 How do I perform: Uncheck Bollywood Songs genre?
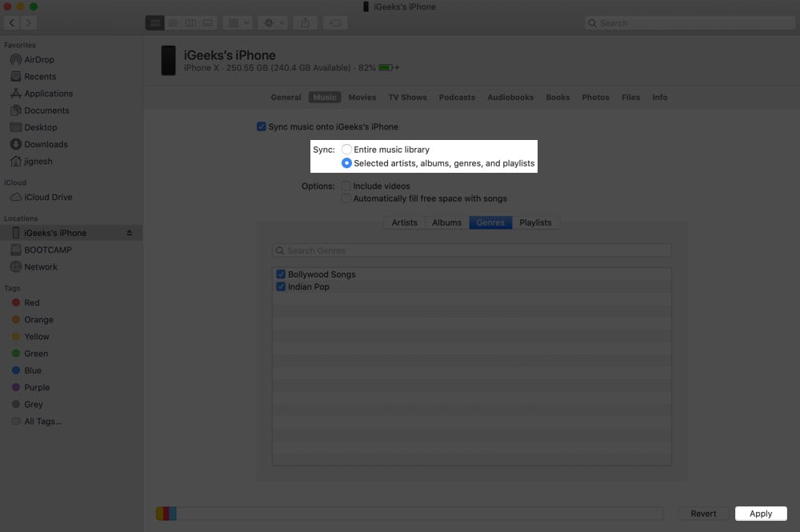[281, 274]
